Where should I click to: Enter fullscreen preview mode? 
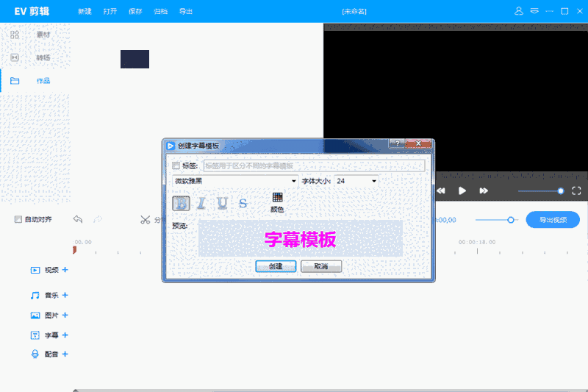(x=576, y=190)
